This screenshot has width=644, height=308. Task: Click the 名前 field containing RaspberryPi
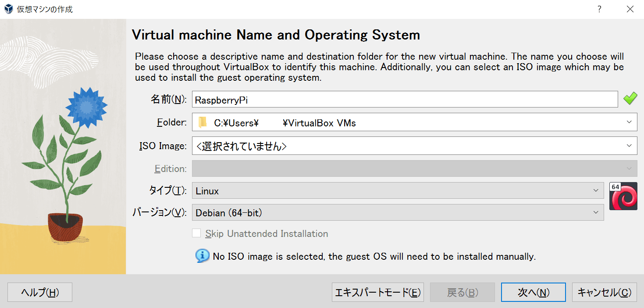[405, 100]
